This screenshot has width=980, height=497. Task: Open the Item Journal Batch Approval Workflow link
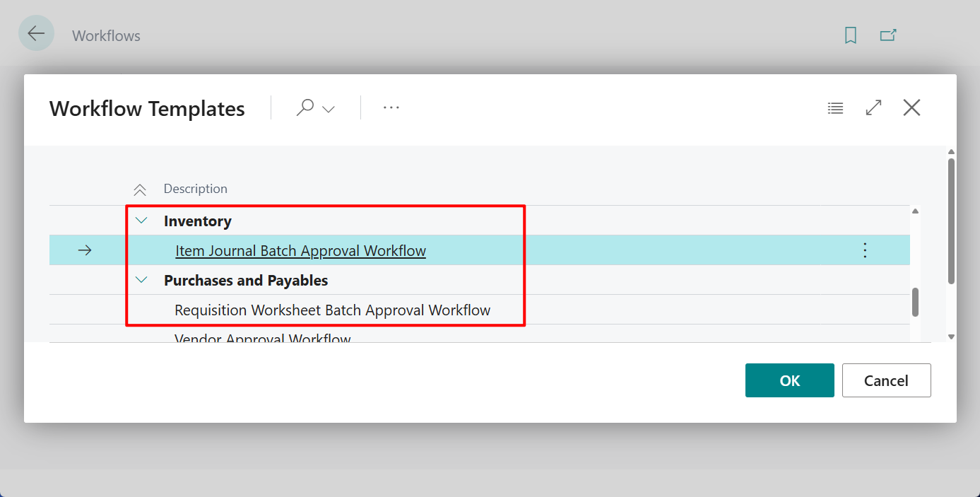[x=300, y=250]
